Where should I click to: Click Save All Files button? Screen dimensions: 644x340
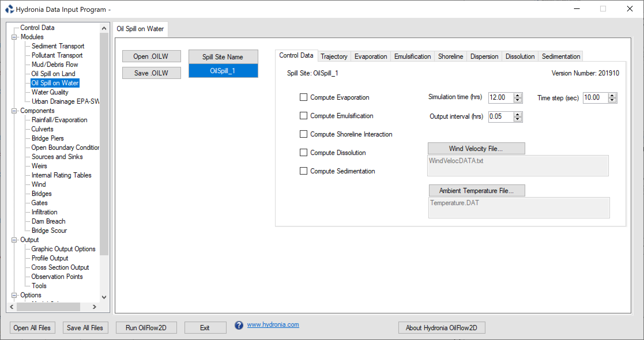(x=85, y=328)
